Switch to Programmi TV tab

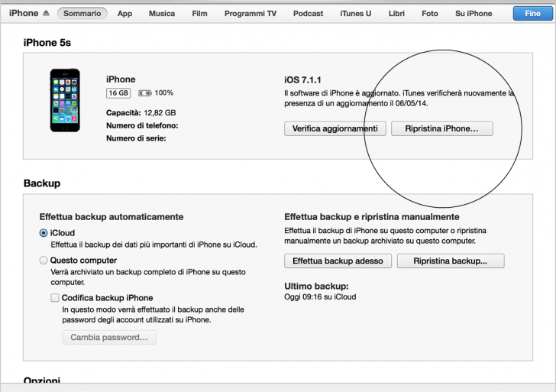click(251, 14)
